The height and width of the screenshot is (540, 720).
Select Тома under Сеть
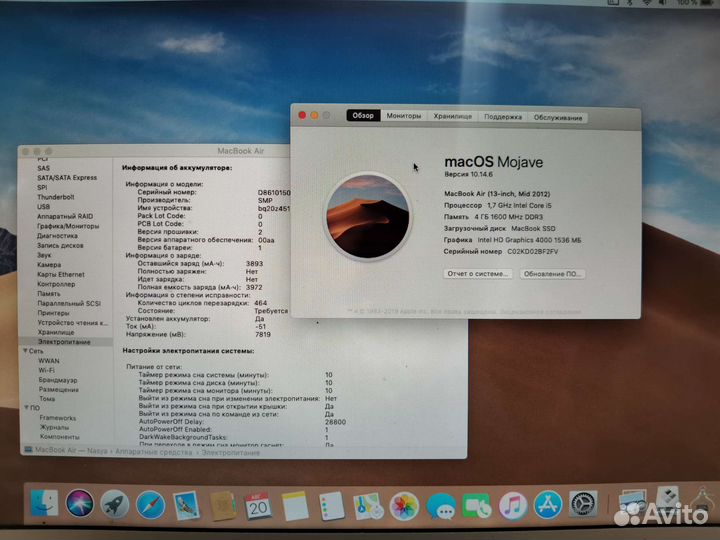(x=47, y=399)
